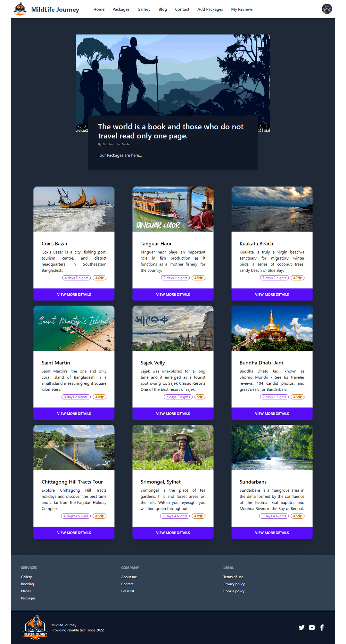Click the 4.5 star rating on Tanguar Haor
346x644 pixels.
click(x=198, y=278)
